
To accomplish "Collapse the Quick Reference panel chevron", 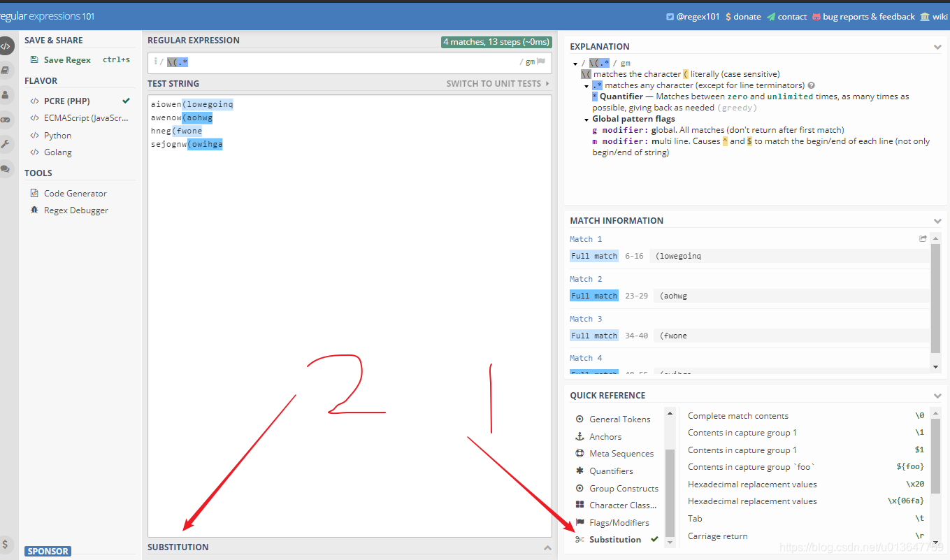I will pyautogui.click(x=937, y=396).
